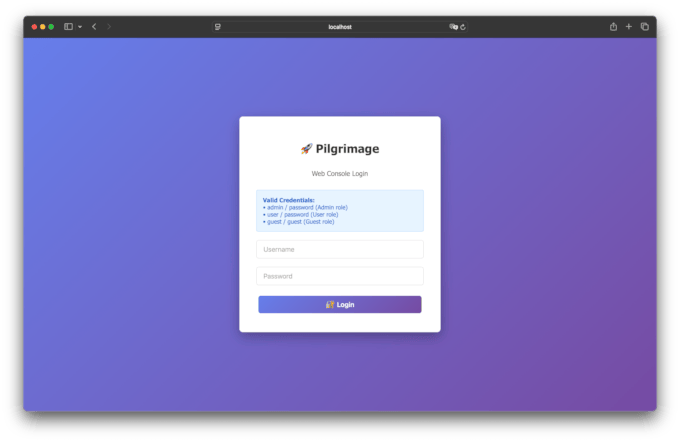Show the tab overview
The height and width of the screenshot is (442, 680).
(x=645, y=27)
